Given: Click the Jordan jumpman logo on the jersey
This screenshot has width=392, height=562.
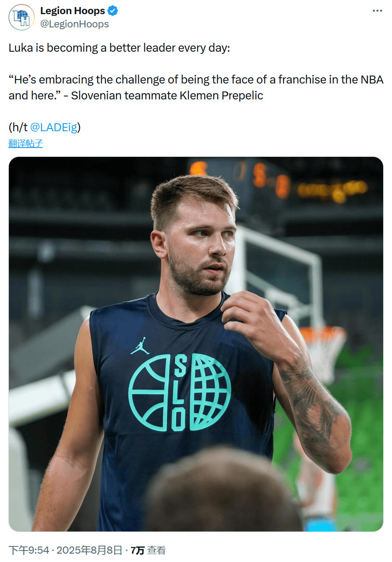Looking at the screenshot, I should click(140, 346).
